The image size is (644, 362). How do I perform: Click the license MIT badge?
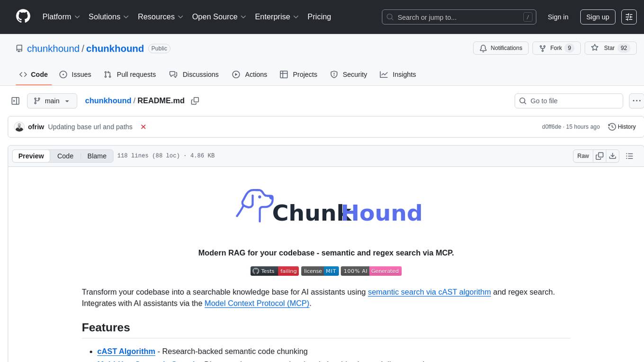coord(320,271)
